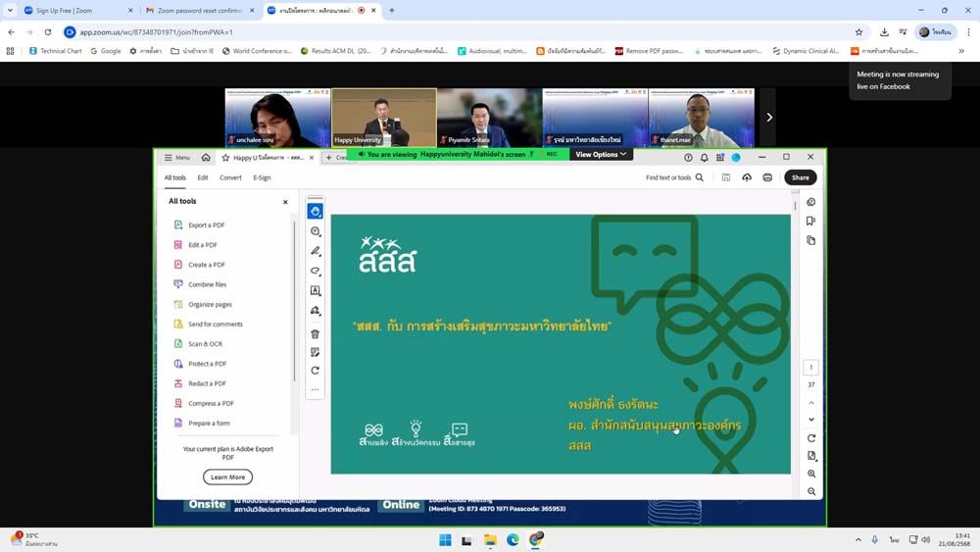Click the Learn More button
This screenshot has height=552, width=980.
tap(227, 477)
